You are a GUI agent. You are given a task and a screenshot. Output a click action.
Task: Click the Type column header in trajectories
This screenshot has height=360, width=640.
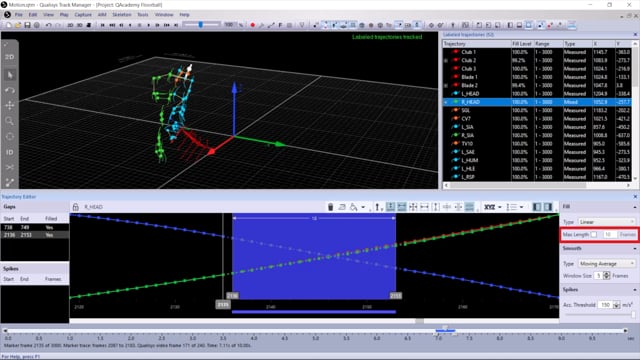pos(577,44)
